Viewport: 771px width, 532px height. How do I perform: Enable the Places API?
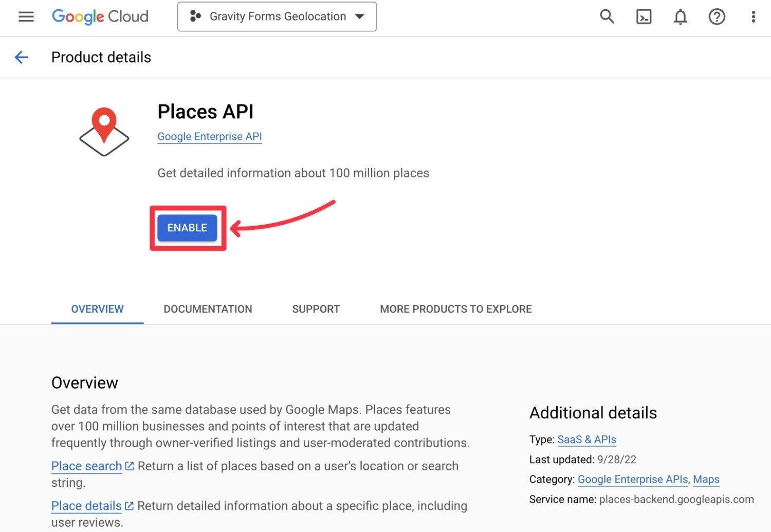point(187,228)
